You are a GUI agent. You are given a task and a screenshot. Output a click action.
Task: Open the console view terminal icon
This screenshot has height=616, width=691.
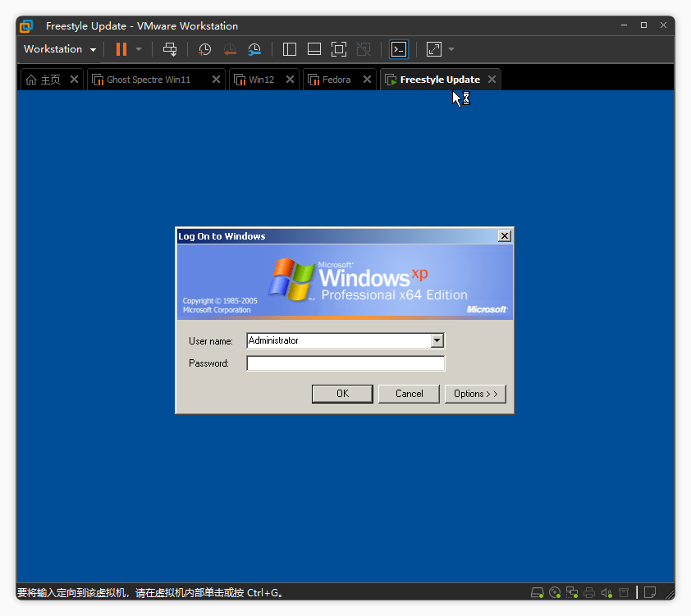point(398,49)
